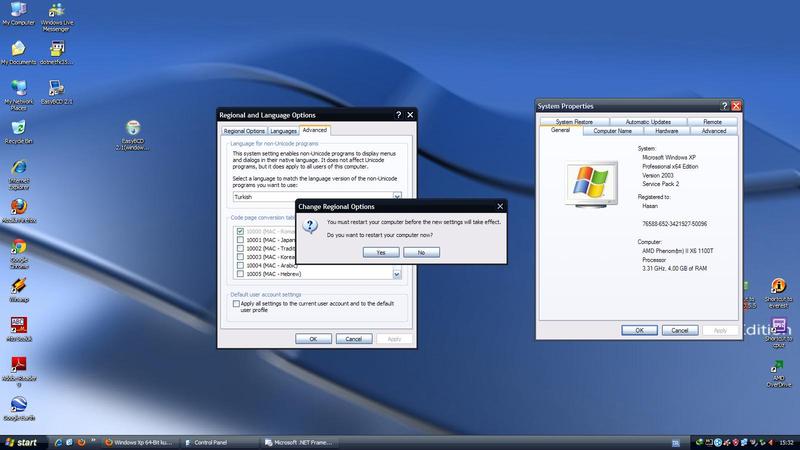
Task: Open the WinRAR desktop shortcut
Action: (x=18, y=286)
